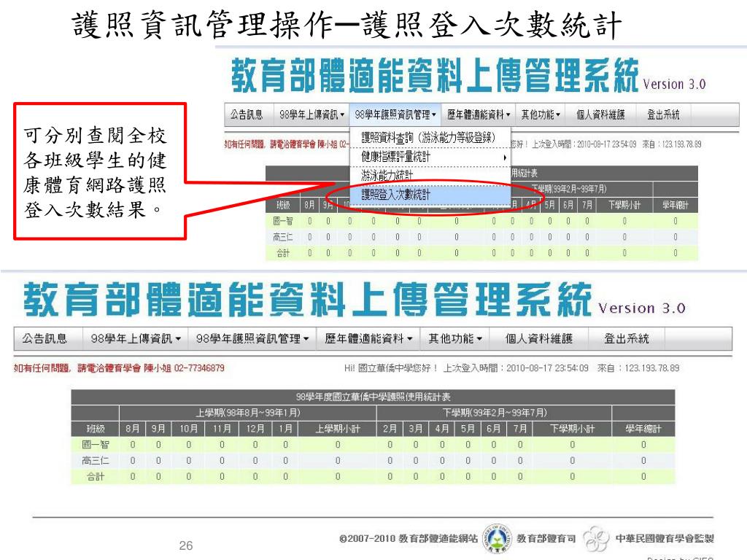Click 下學期小計 column header in upper table
The height and width of the screenshot is (560, 747).
(624, 205)
